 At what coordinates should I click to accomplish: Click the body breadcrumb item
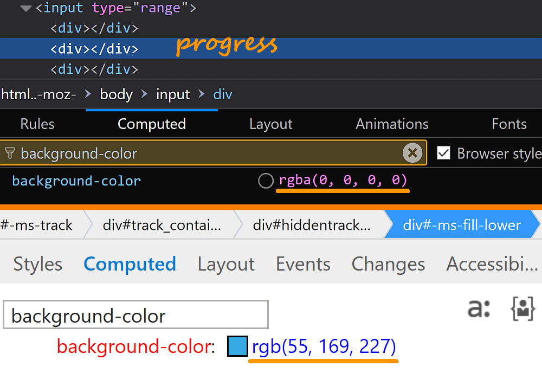pos(116,94)
